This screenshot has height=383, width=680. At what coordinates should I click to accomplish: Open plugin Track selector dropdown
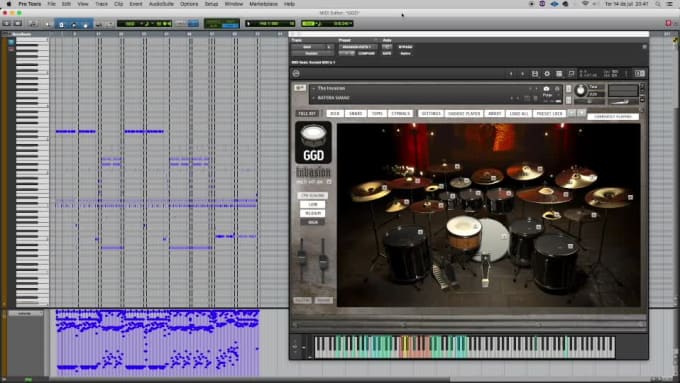coord(307,47)
